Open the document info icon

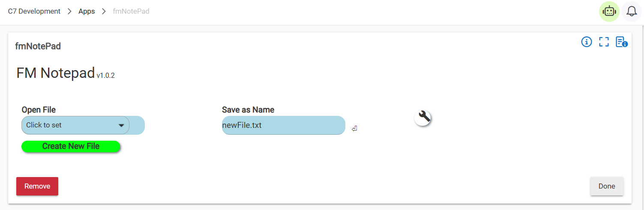coord(621,42)
